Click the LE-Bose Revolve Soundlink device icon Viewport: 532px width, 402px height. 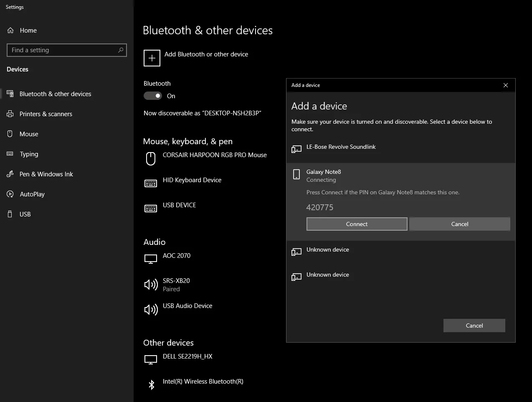coord(296,149)
